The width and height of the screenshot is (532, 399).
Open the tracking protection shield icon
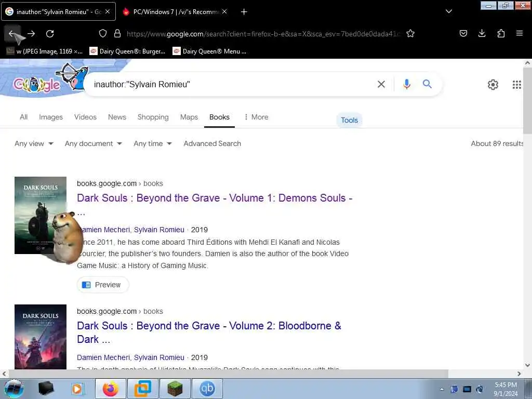[103, 33]
